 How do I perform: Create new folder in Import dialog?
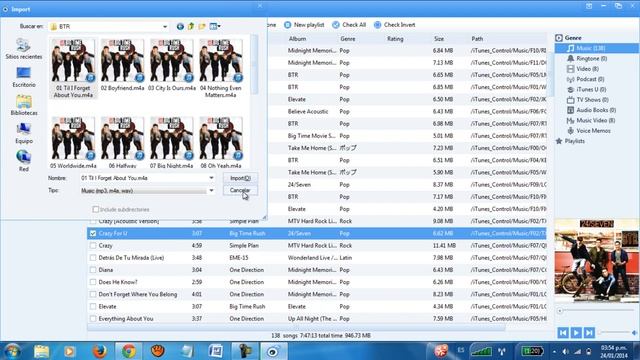(202, 27)
